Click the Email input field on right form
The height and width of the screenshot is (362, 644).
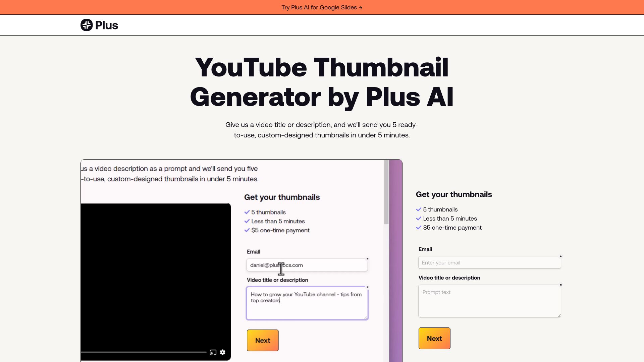490,262
